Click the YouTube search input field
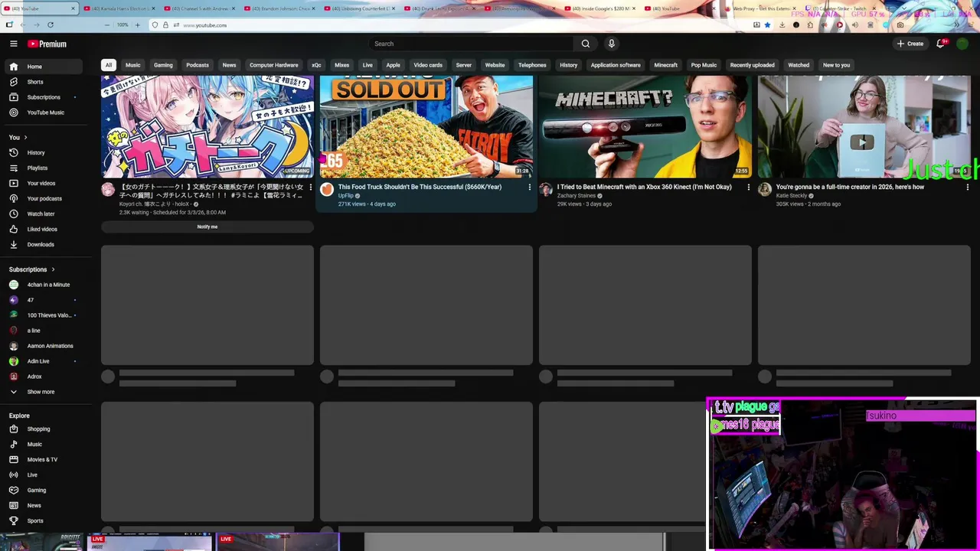The width and height of the screenshot is (980, 551). click(x=471, y=44)
